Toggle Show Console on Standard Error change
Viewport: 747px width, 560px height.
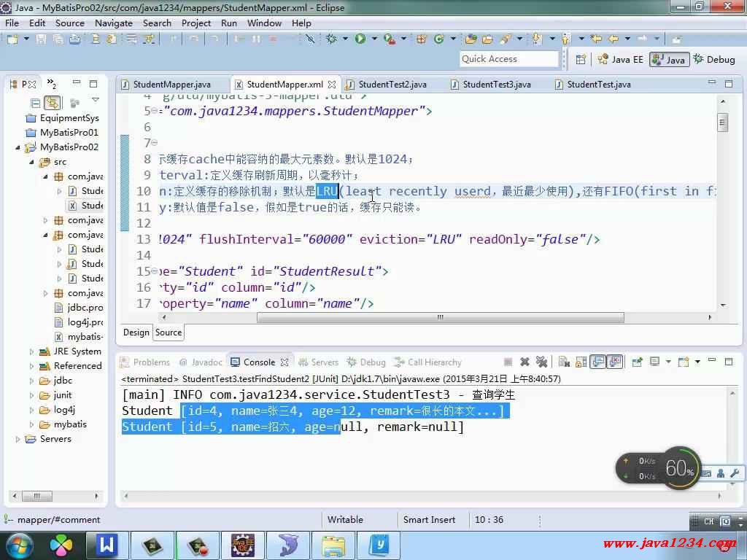tap(615, 362)
